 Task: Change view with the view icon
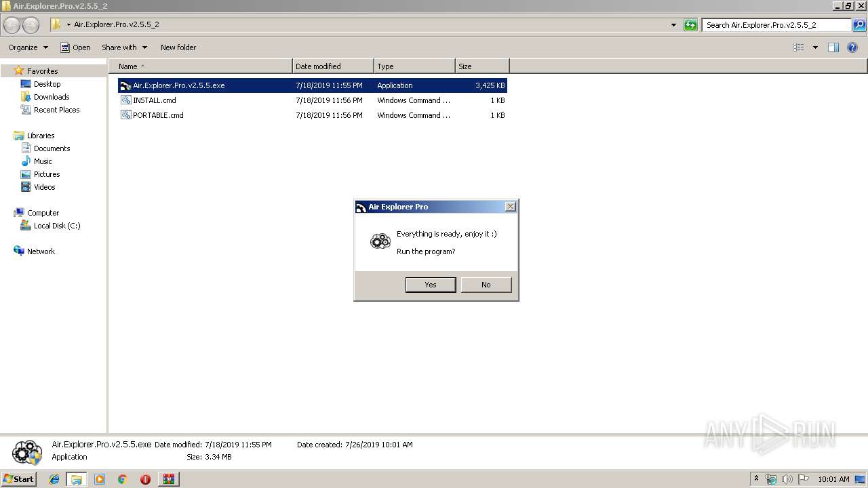799,47
